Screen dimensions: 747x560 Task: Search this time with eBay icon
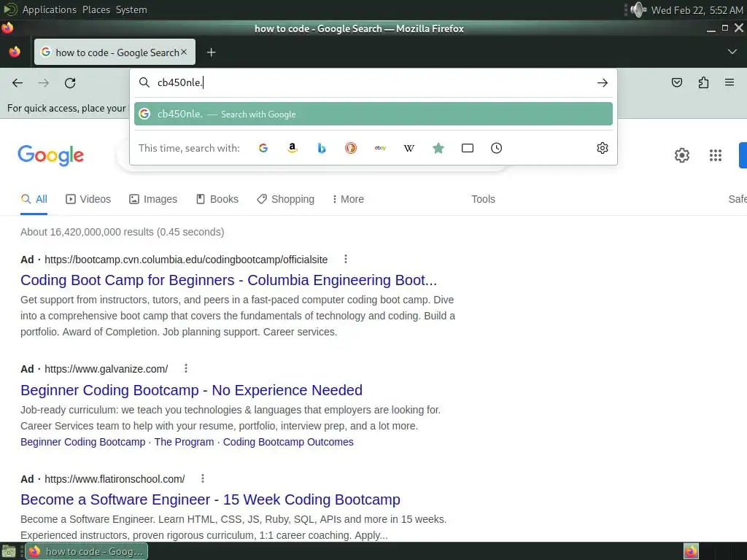pyautogui.click(x=380, y=148)
